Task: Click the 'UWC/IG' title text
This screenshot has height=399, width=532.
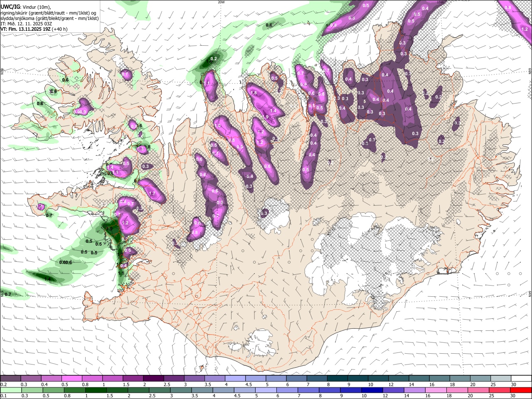Action: [10, 7]
